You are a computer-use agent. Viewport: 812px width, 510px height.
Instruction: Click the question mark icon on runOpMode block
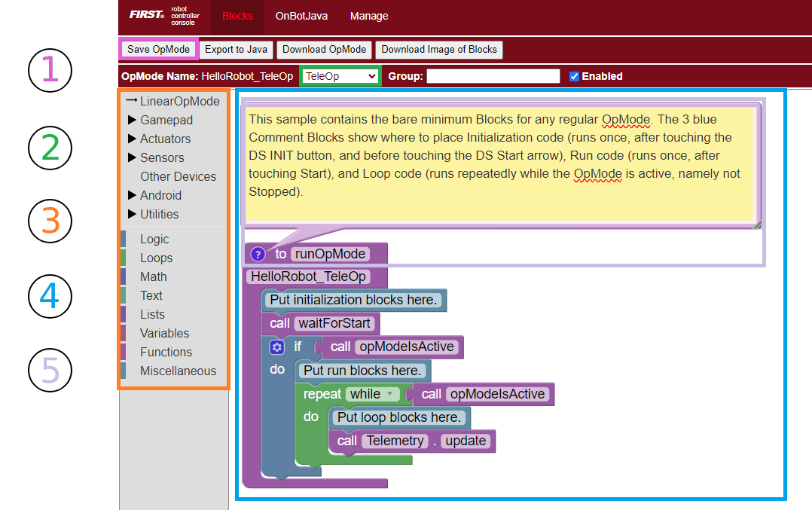click(258, 254)
